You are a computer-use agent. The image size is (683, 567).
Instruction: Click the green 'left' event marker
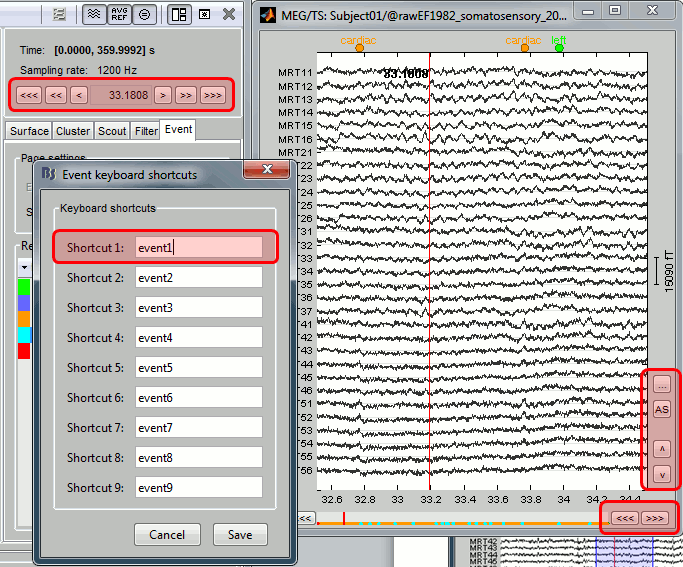click(559, 47)
